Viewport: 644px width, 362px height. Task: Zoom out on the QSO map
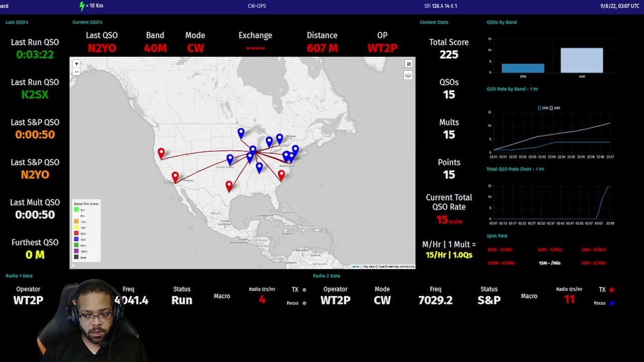(76, 71)
